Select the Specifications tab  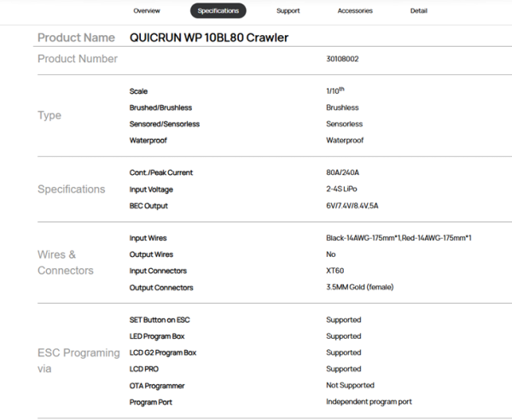pos(218,11)
